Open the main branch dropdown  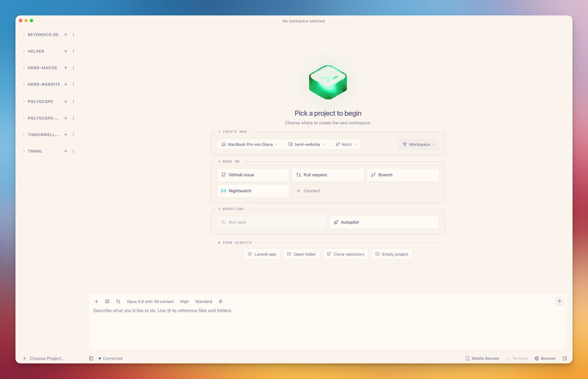tap(346, 144)
